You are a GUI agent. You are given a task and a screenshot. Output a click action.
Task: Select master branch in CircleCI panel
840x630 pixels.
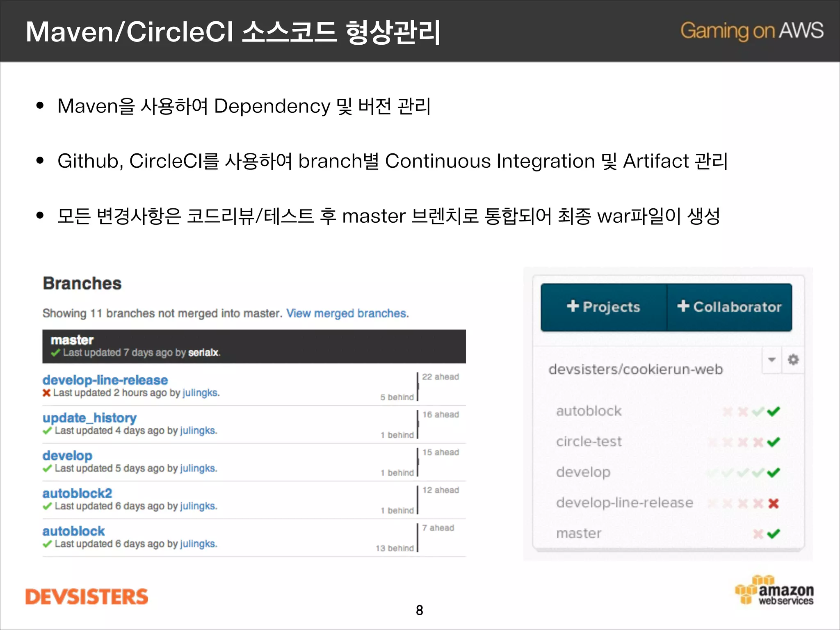[x=579, y=533]
